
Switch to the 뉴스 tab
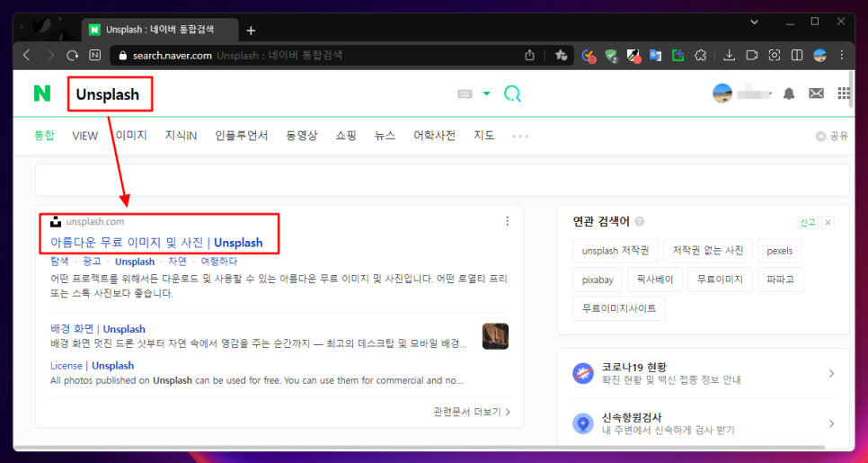pyautogui.click(x=385, y=136)
